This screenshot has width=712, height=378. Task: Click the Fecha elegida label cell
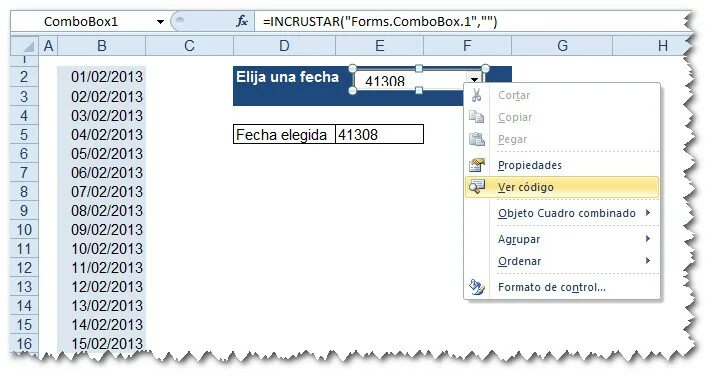pyautogui.click(x=284, y=134)
